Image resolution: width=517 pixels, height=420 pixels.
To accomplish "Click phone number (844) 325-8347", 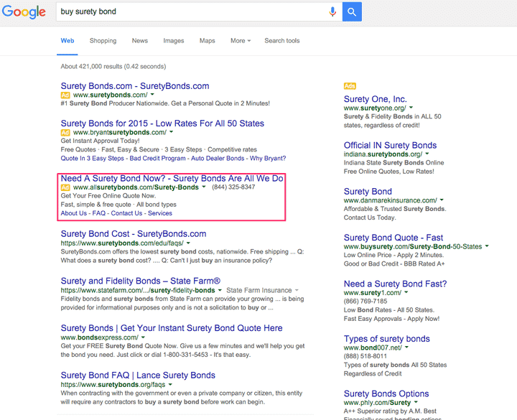I will (x=233, y=187).
